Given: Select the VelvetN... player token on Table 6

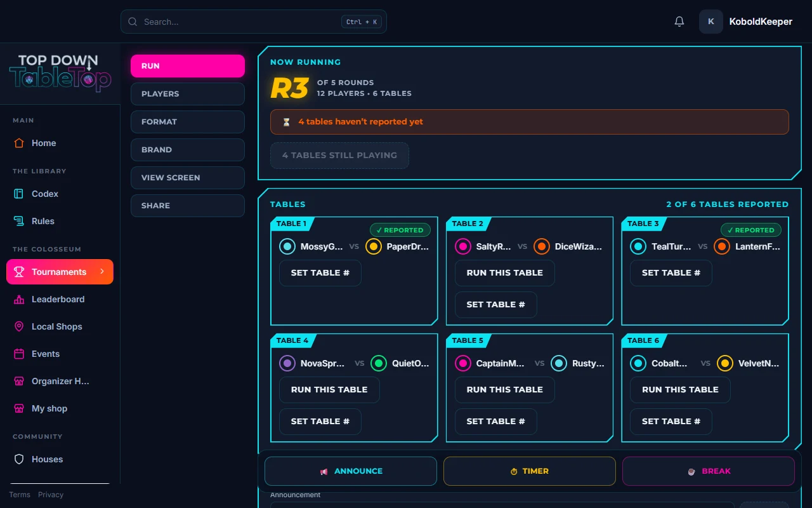Looking at the screenshot, I should [725, 363].
